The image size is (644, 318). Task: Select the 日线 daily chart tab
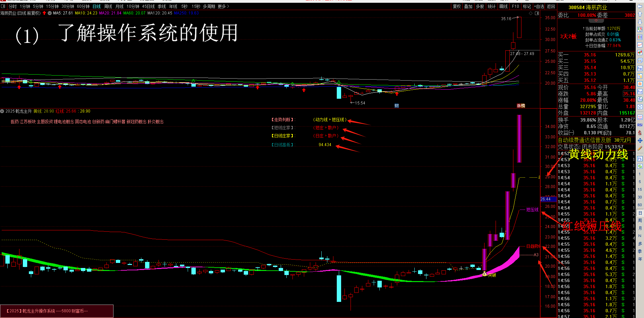click(x=97, y=6)
